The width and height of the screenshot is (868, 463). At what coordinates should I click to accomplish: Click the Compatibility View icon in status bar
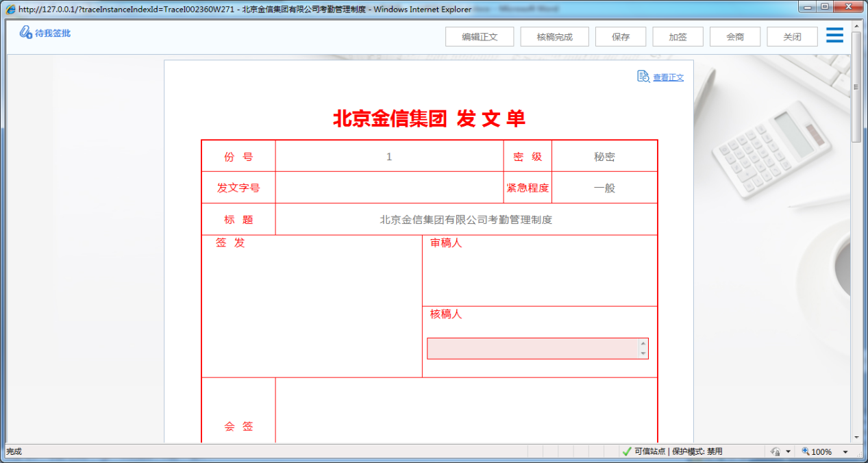776,451
